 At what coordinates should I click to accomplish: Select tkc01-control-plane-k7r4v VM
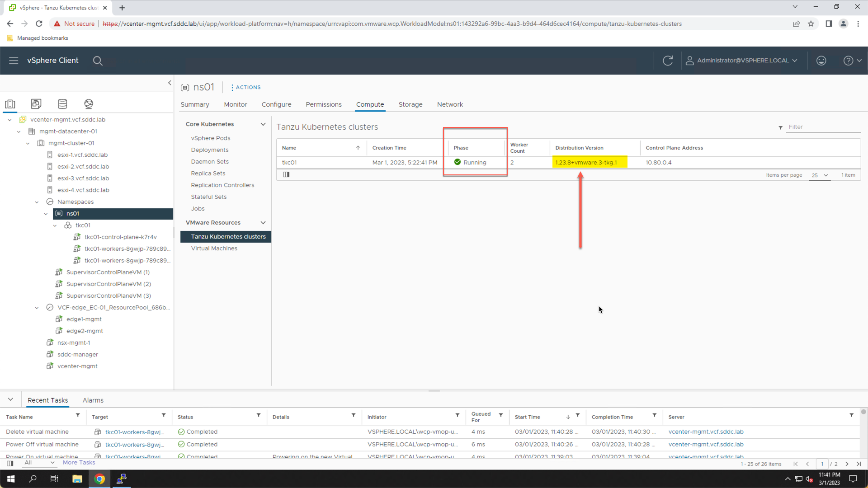pos(120,237)
